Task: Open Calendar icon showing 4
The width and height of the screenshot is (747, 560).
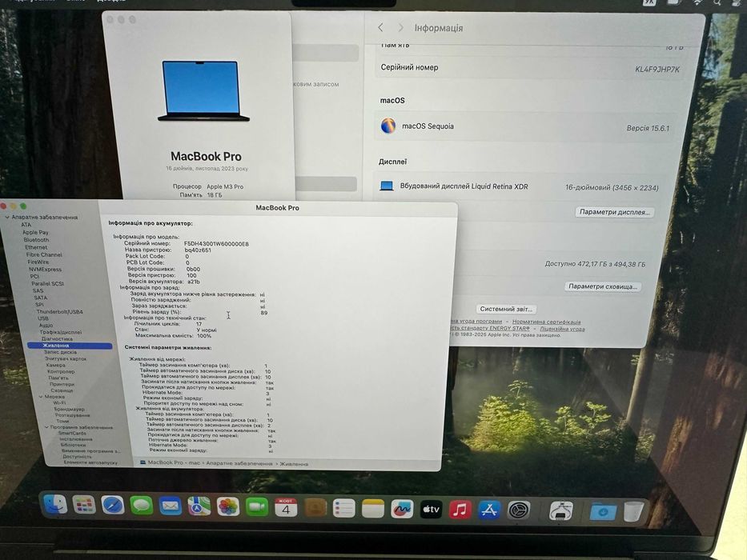Action: coord(286,508)
